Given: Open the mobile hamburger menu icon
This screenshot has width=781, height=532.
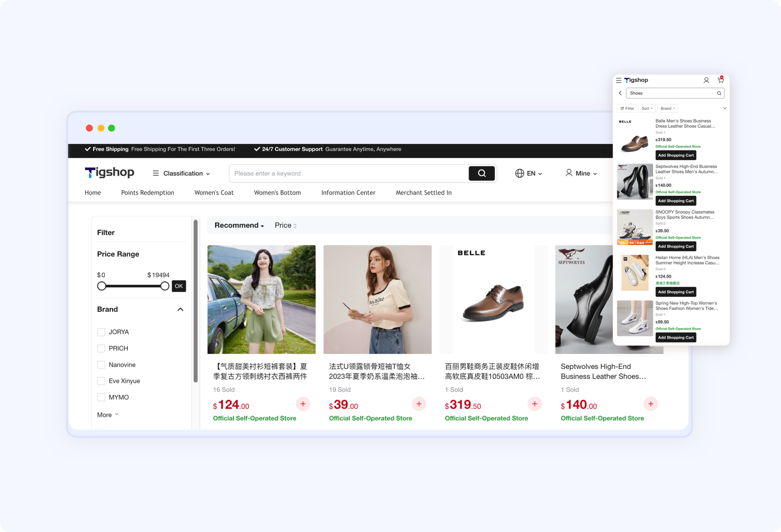Looking at the screenshot, I should click(618, 80).
